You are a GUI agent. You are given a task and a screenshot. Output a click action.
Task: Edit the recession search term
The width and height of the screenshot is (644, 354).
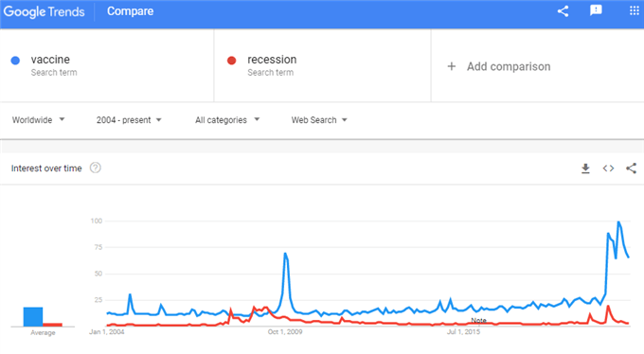272,60
